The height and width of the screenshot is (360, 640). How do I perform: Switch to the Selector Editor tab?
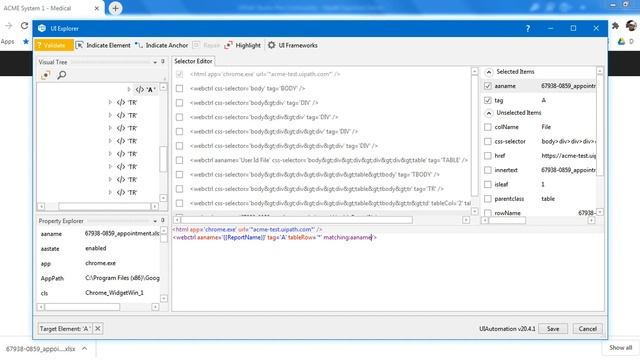point(193,61)
